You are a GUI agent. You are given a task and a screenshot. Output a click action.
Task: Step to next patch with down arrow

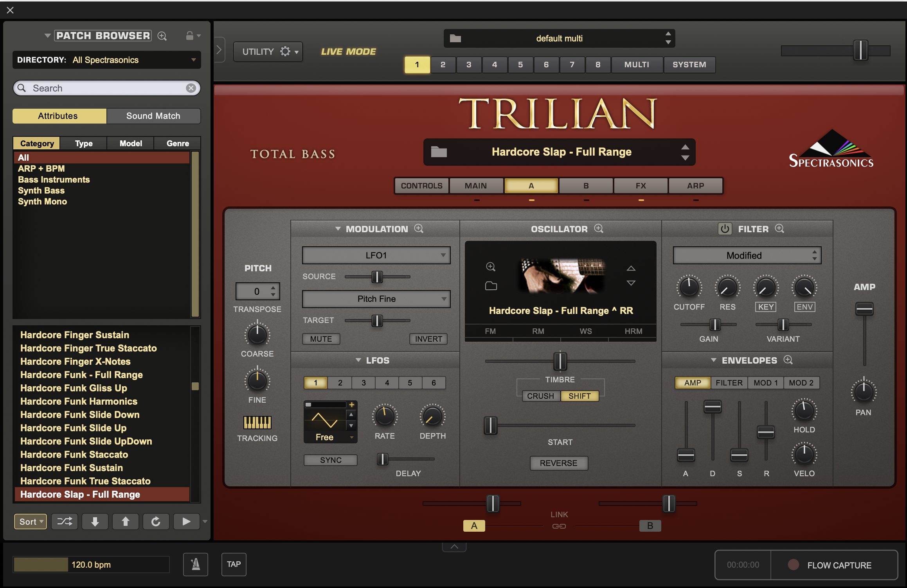point(95,521)
